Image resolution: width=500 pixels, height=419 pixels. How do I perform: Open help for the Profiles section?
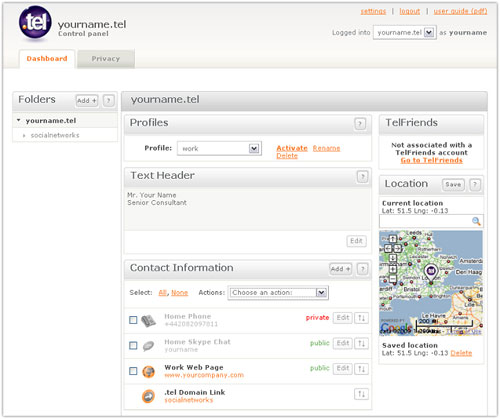tap(360, 124)
